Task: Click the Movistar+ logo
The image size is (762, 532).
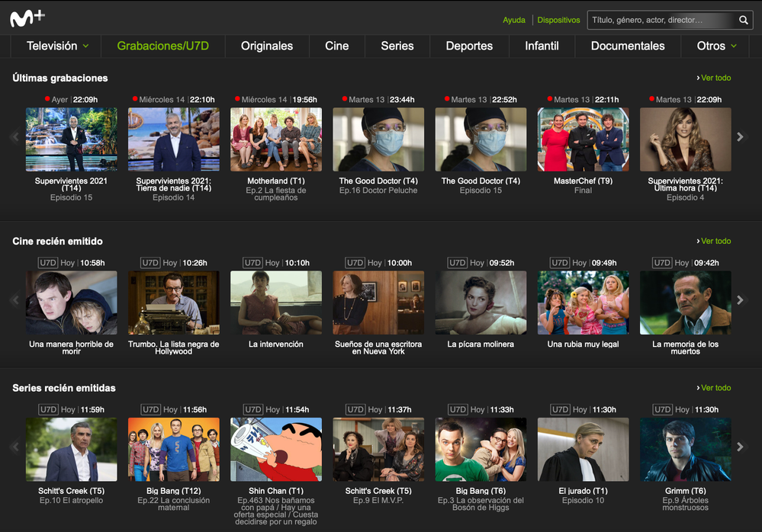Action: 27,18
